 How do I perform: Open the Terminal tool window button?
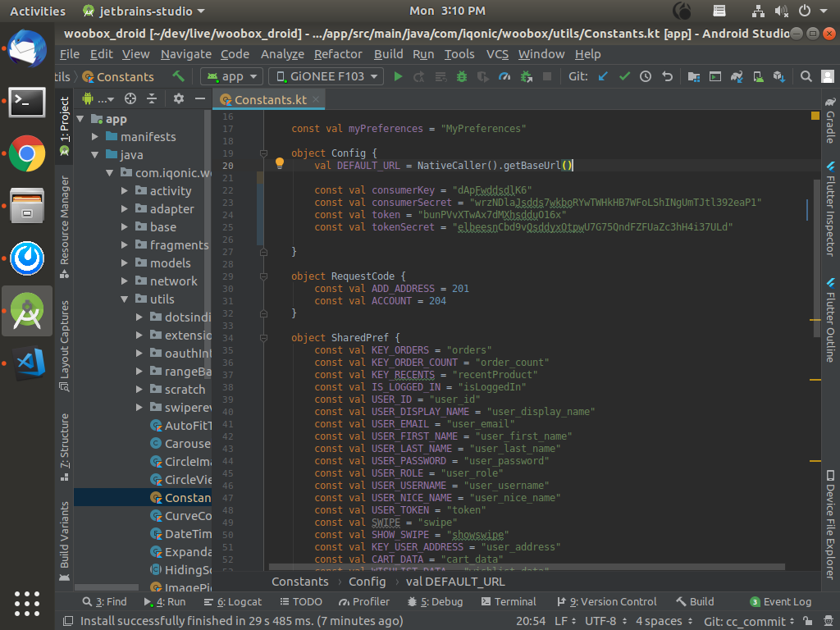pyautogui.click(x=509, y=601)
